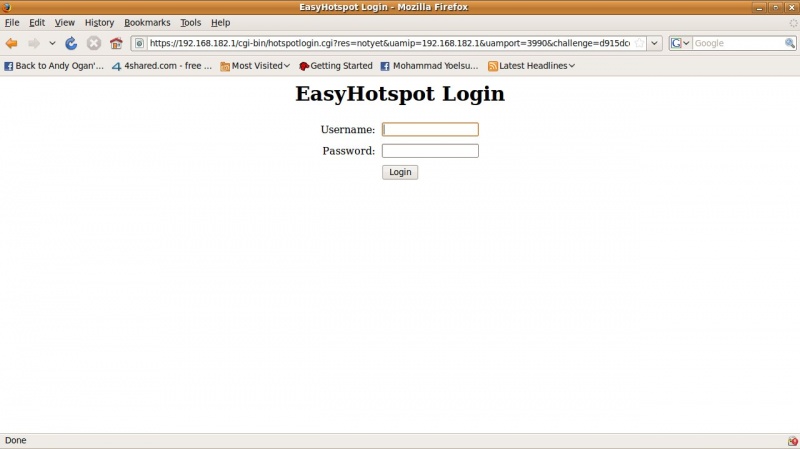This screenshot has width=800, height=449.
Task: Expand the Most Visited bookmarks folder
Action: point(255,66)
